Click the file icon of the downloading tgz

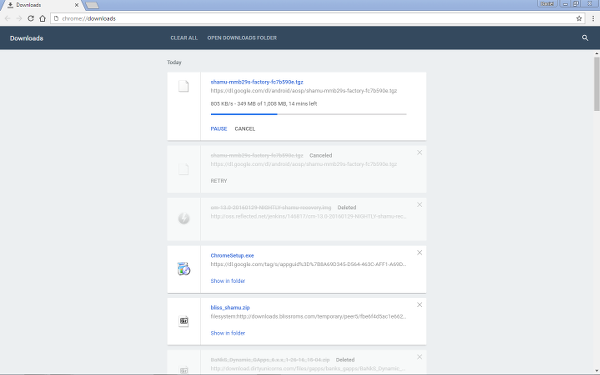(184, 86)
